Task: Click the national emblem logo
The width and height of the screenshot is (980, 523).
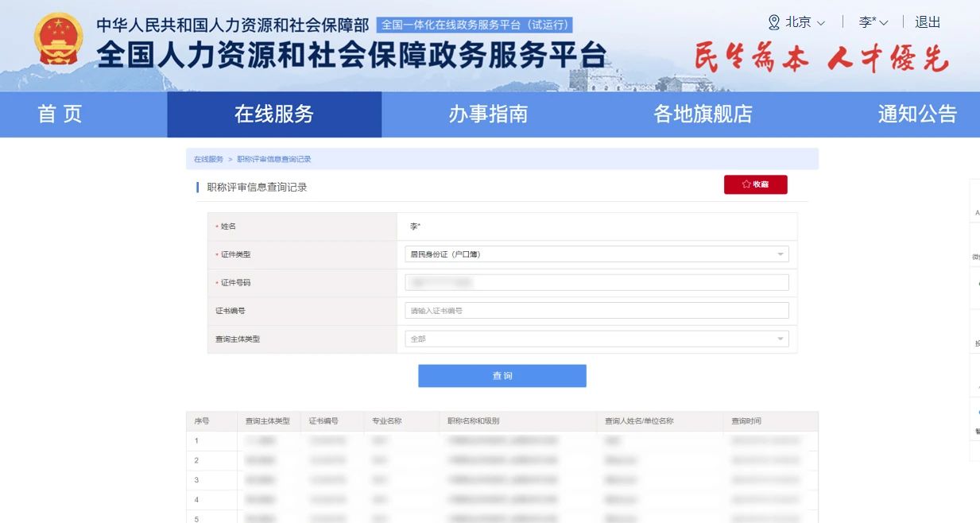Action: (x=59, y=40)
